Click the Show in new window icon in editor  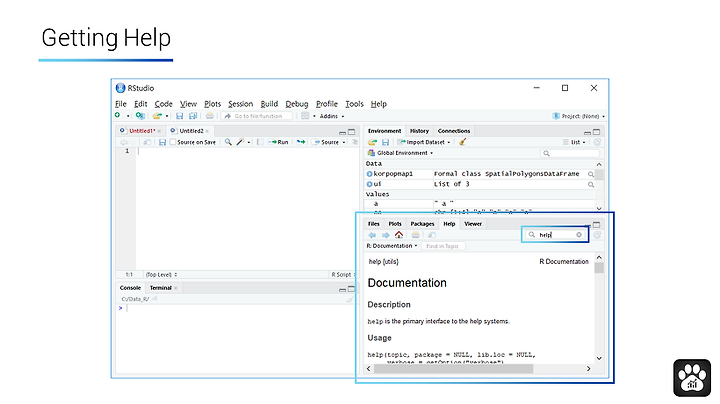point(147,142)
